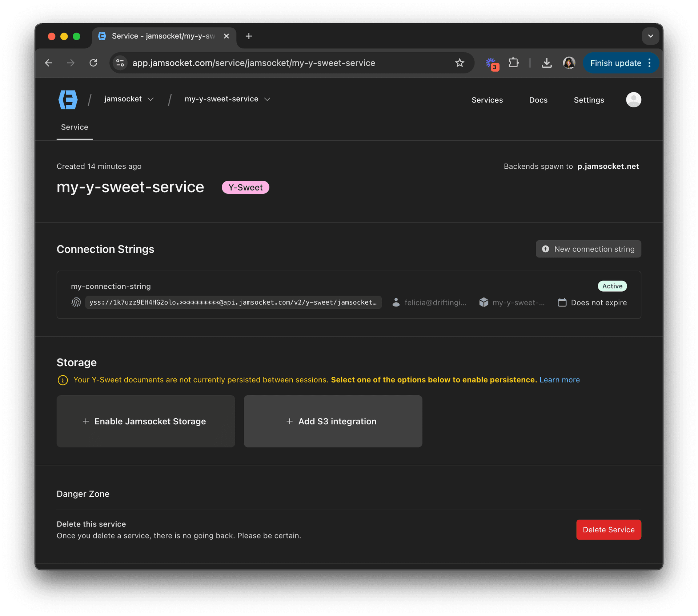Viewport: 698px width, 616px height.
Task: Click the plus icon in Add S3 integration
Action: point(289,421)
